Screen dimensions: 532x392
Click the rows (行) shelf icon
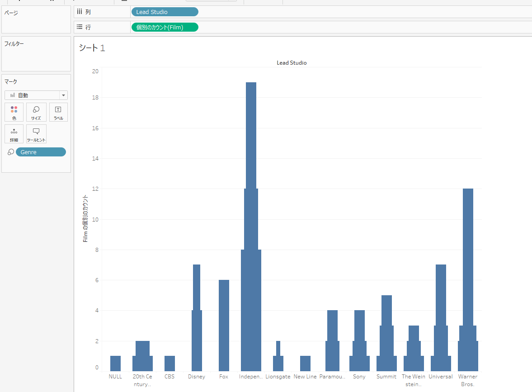pos(80,27)
